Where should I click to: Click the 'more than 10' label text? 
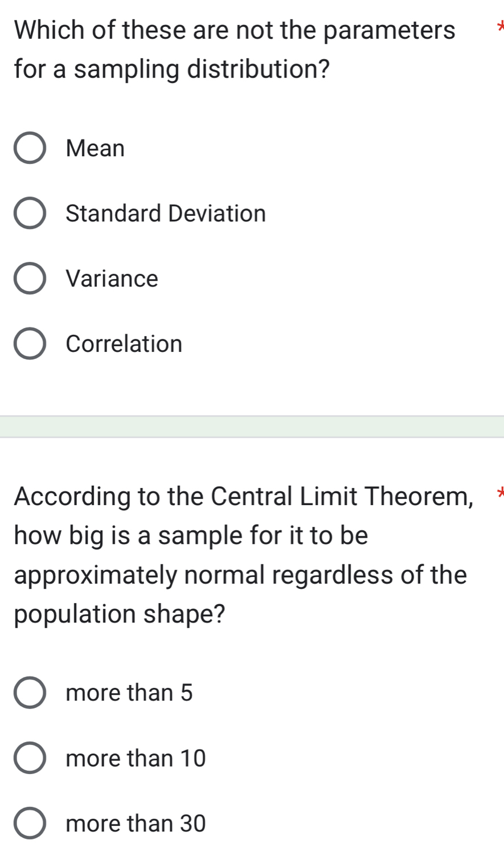click(x=136, y=759)
